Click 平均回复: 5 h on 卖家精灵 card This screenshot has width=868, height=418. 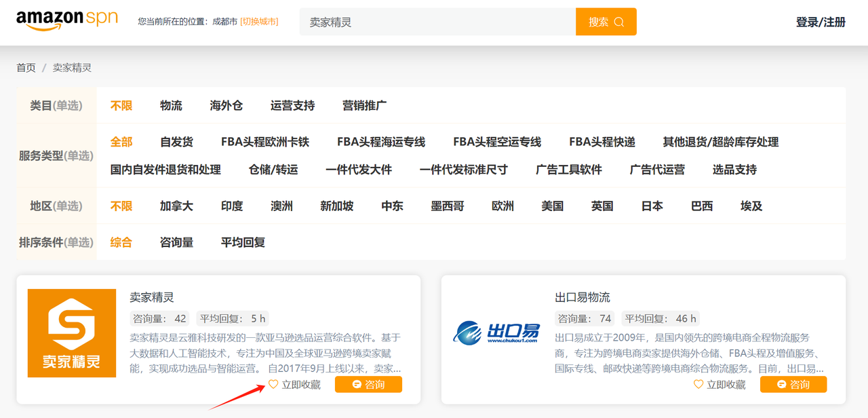tap(233, 318)
